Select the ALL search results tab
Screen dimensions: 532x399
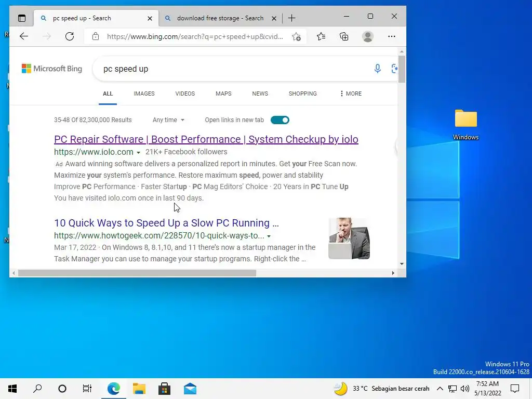108,94
